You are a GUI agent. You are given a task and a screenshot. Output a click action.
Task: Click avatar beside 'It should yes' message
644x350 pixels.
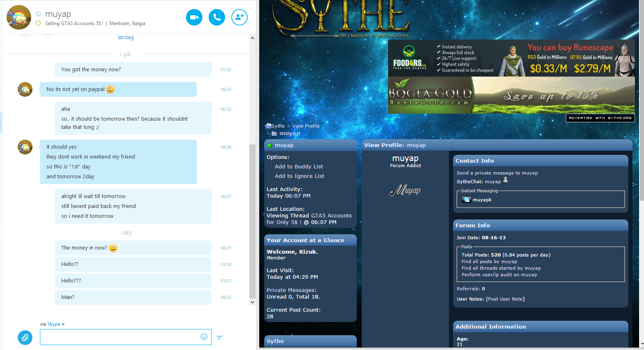(25, 147)
